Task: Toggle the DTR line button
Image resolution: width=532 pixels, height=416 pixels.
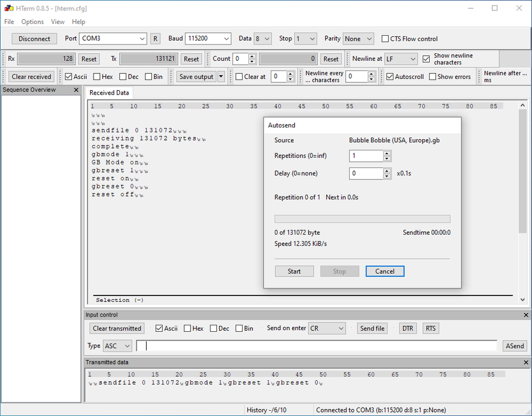Action: tap(407, 328)
